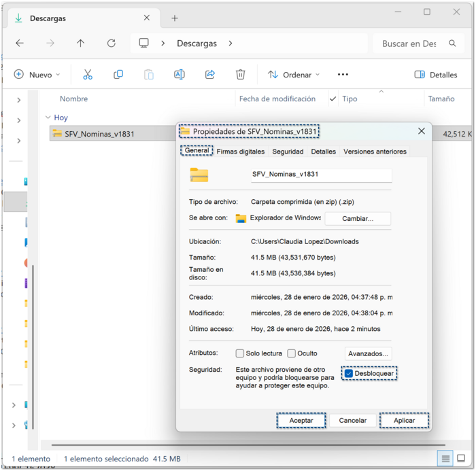Click the Cambiar... button
The width and height of the screenshot is (476, 471).
click(358, 219)
